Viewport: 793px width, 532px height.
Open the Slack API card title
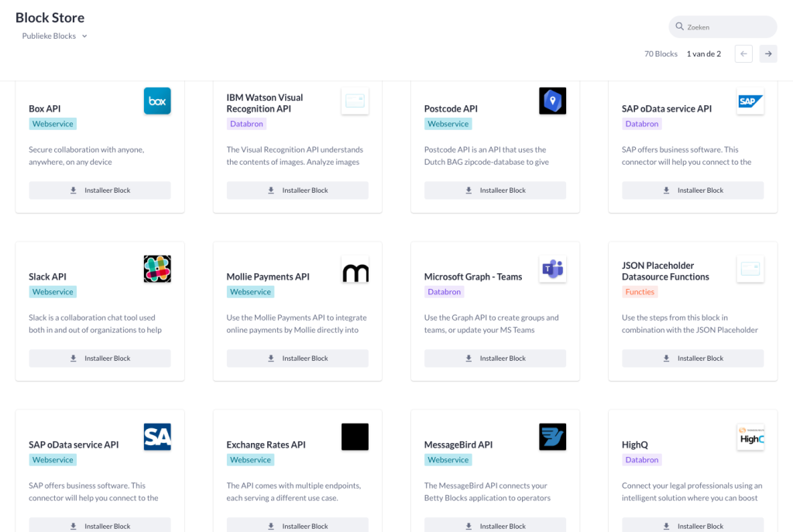tap(47, 276)
